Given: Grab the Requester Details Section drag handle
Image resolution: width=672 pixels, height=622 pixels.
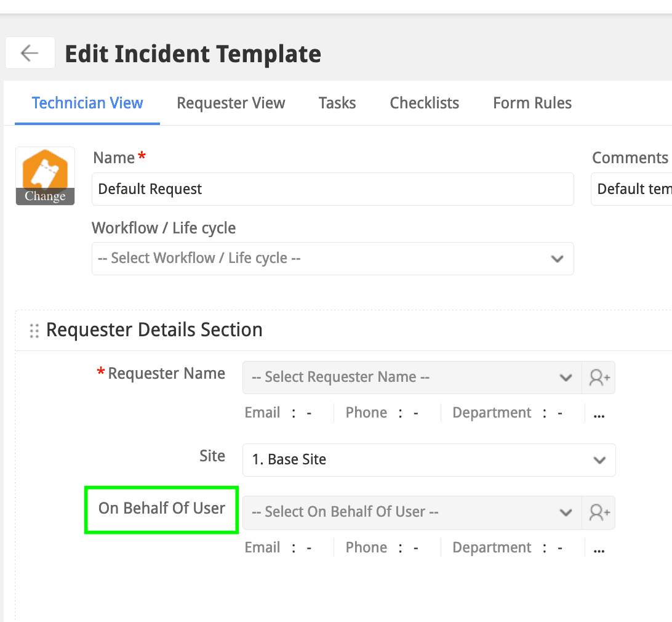Looking at the screenshot, I should click(x=34, y=331).
